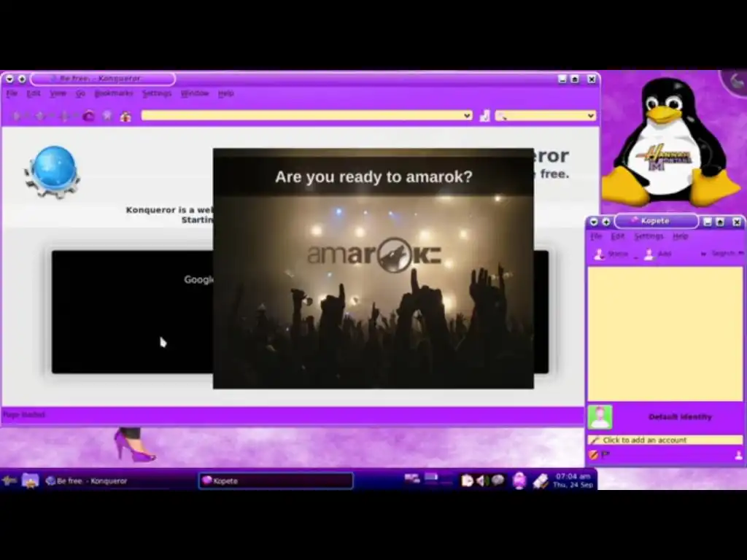Minimize the Kopete window
747x560 pixels.
708,222
